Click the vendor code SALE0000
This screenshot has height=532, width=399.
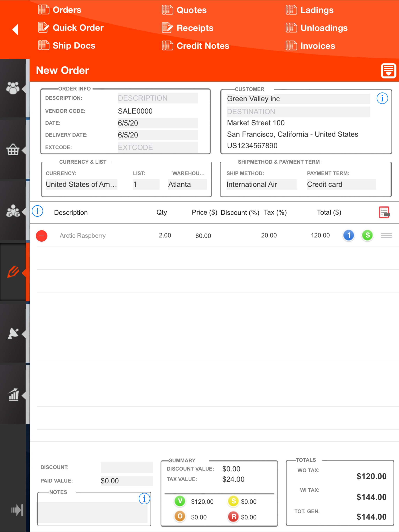click(135, 111)
